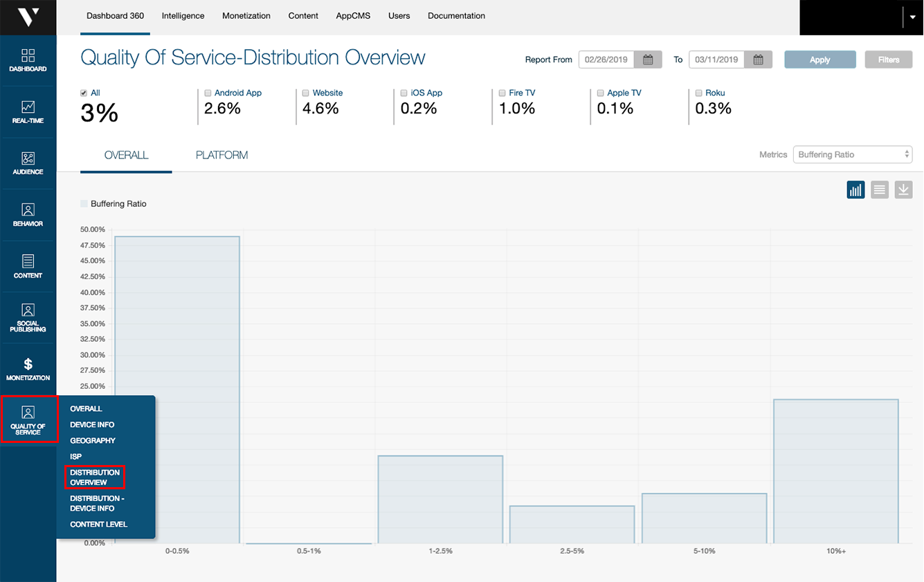This screenshot has width=924, height=582.
Task: Click the V logo icon
Action: pos(28,17)
